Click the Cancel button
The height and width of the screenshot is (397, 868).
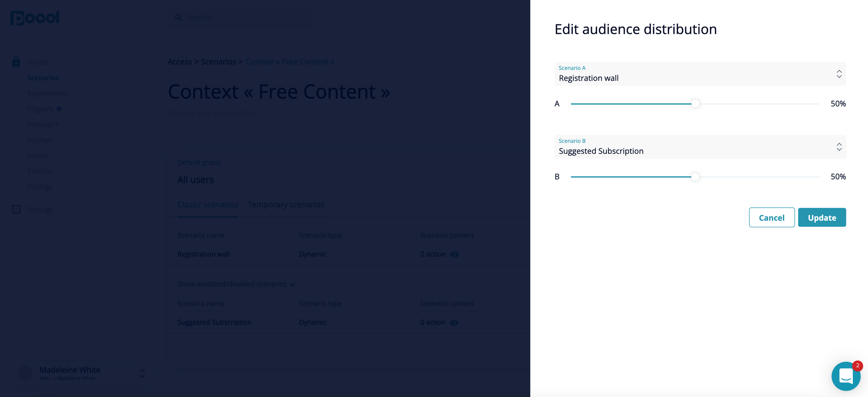pos(772,217)
